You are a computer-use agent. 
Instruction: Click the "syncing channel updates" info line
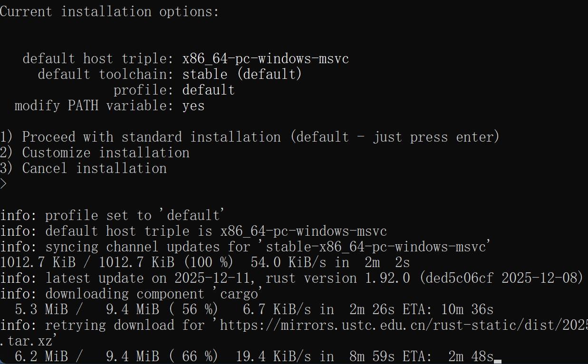pyautogui.click(x=245, y=247)
